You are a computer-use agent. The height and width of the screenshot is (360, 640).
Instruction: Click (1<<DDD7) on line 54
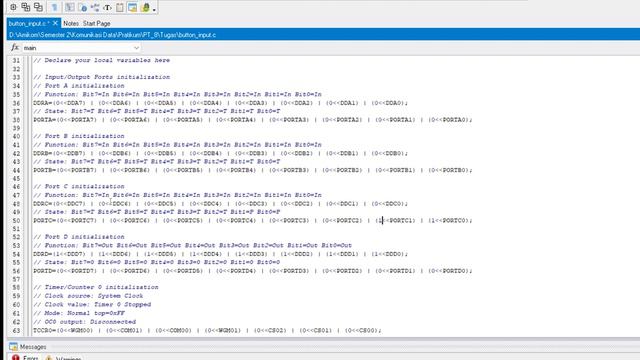(69, 254)
